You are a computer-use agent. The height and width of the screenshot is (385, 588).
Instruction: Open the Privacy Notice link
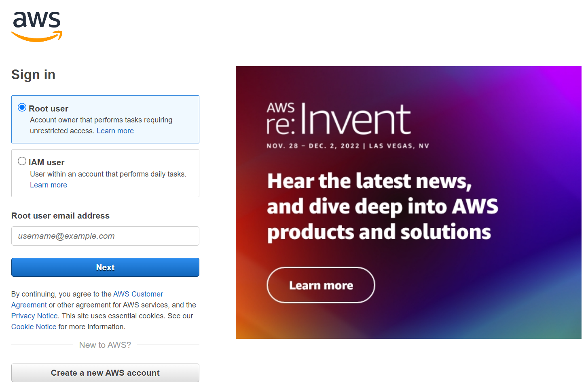(34, 316)
